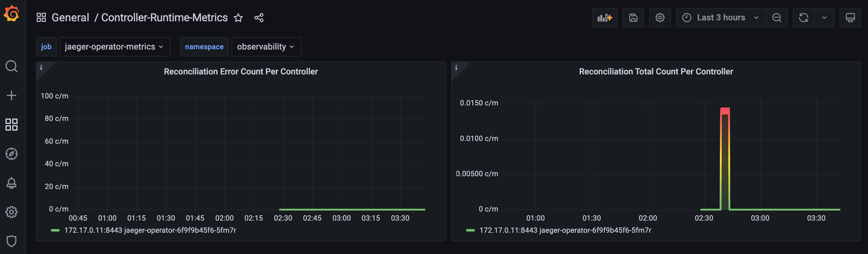Screen dimensions: 868x254
Task: Open the Server Admin shield icon
Action: click(12, 241)
